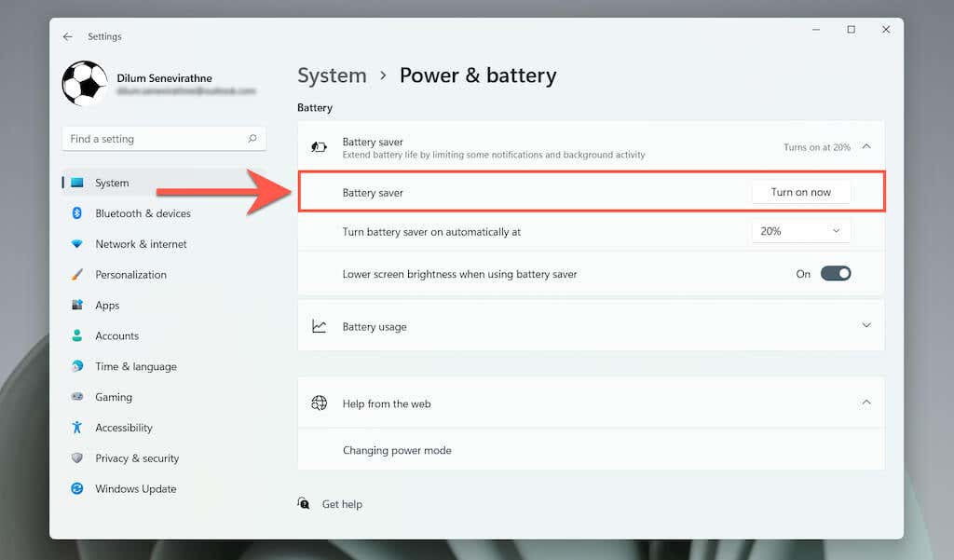
Task: Expand the Battery usage section
Action: pyautogui.click(x=866, y=326)
